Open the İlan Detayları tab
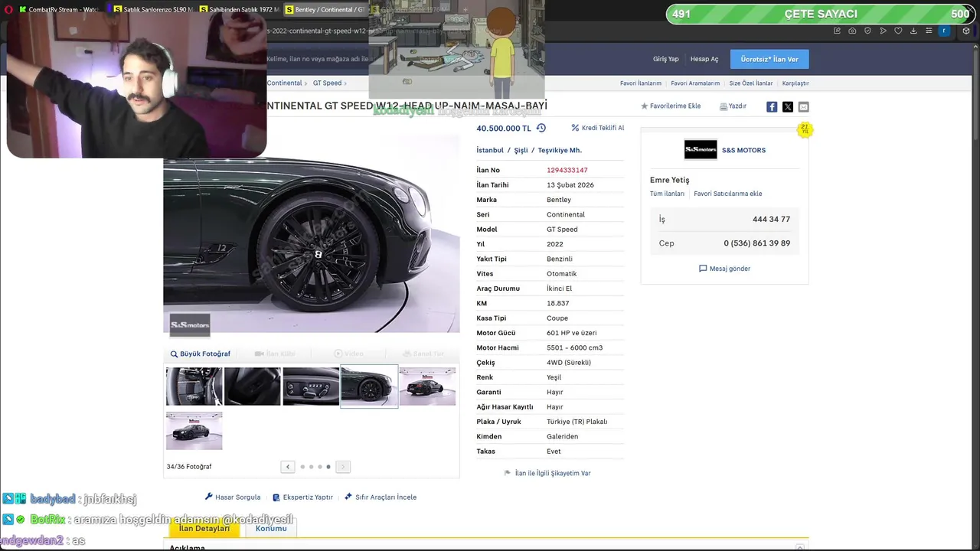This screenshot has height=551, width=980. pos(204,528)
